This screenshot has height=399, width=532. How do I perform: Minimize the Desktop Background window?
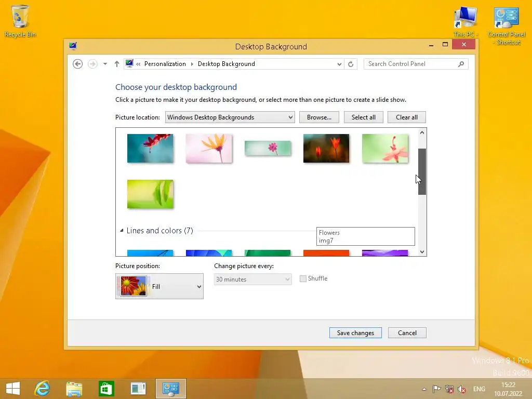click(431, 45)
